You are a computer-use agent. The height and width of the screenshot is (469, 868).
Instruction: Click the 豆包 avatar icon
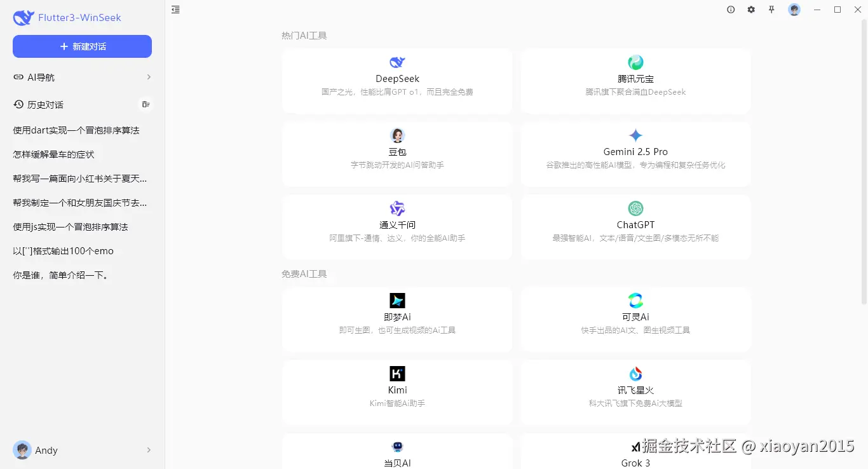(x=397, y=135)
